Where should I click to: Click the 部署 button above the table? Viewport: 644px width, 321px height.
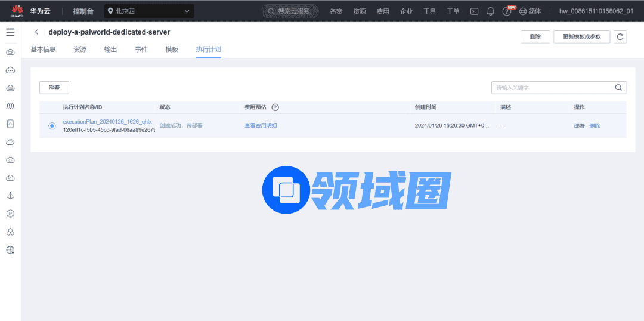pos(54,88)
